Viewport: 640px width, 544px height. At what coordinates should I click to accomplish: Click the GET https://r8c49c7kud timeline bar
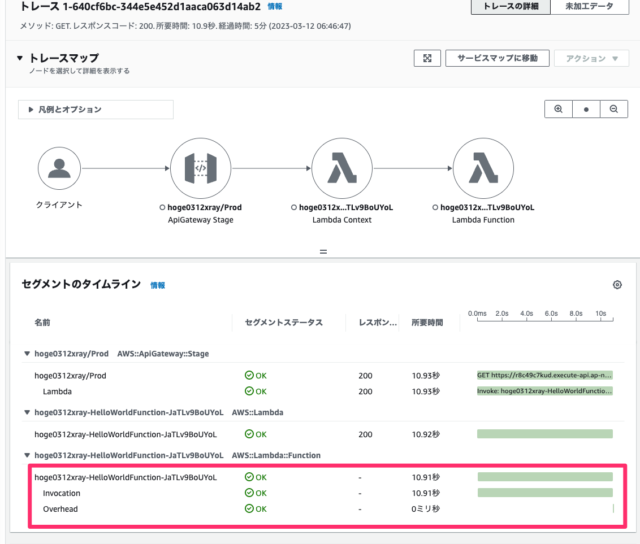pos(544,375)
